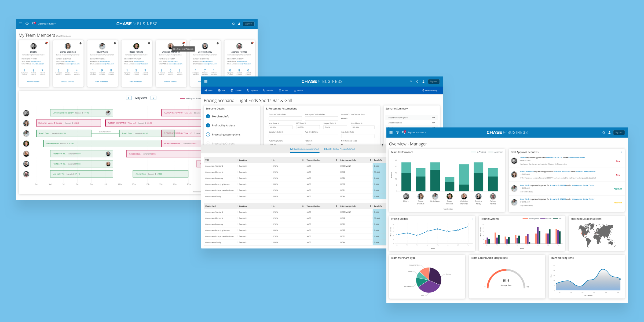Switch to Qualification Assumptions Tool tab
This screenshot has height=322, width=644.
pyautogui.click(x=305, y=149)
